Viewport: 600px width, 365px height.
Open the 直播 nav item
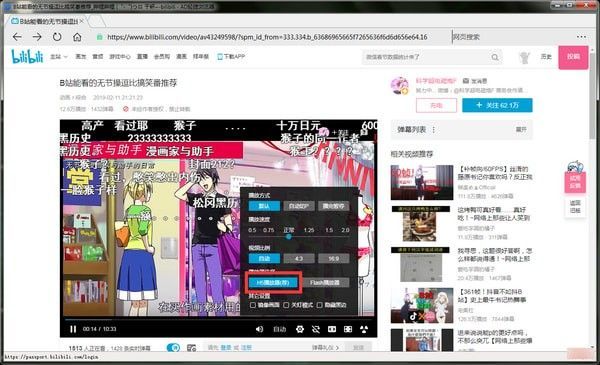142,57
